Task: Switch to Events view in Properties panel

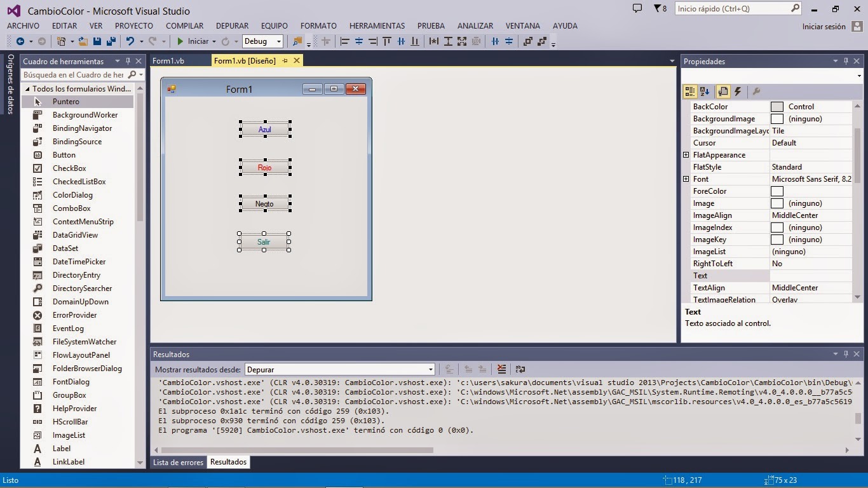Action: (738, 91)
